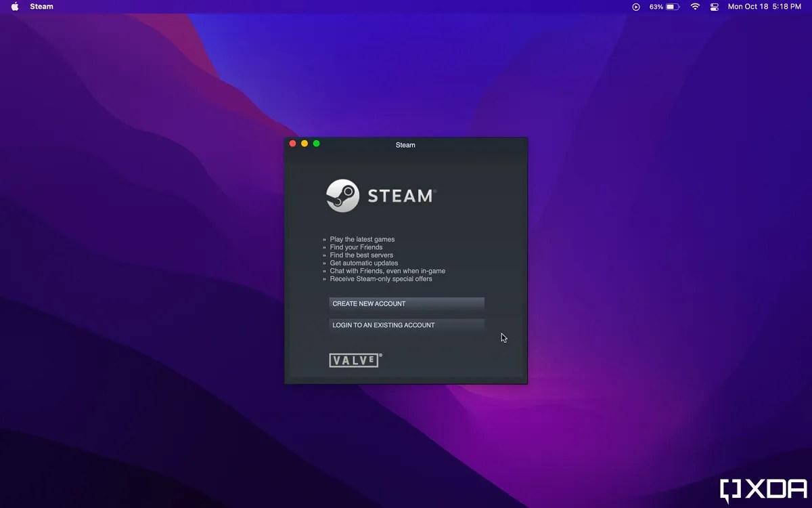This screenshot has width=812, height=508.
Task: Minimize Steam window with yellow button
Action: pos(304,144)
